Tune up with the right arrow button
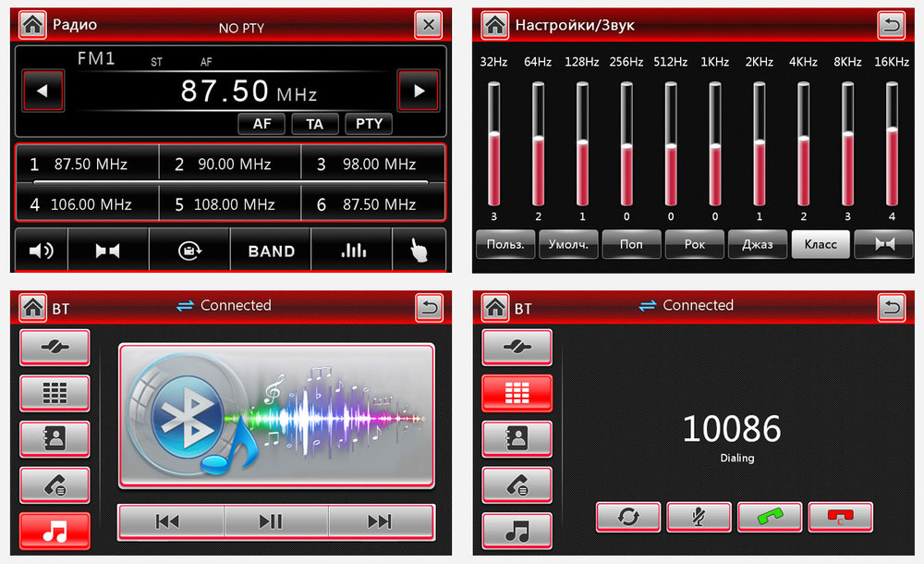 (419, 91)
